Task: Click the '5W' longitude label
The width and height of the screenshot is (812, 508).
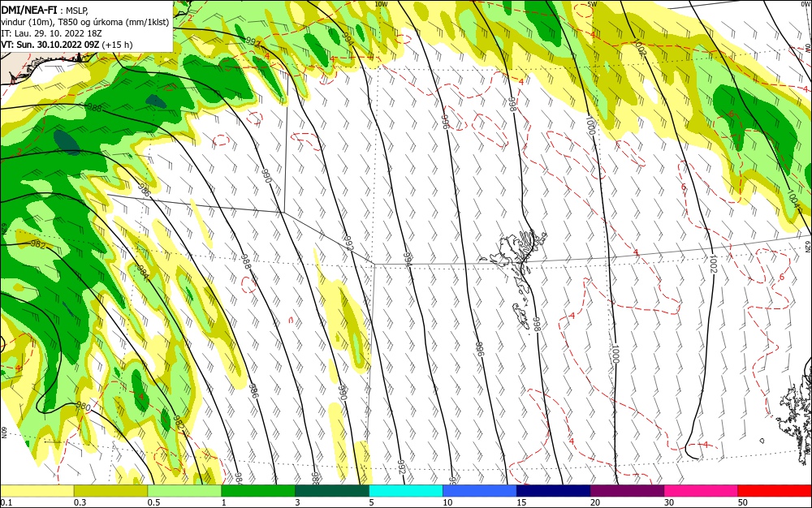Action: tap(593, 4)
